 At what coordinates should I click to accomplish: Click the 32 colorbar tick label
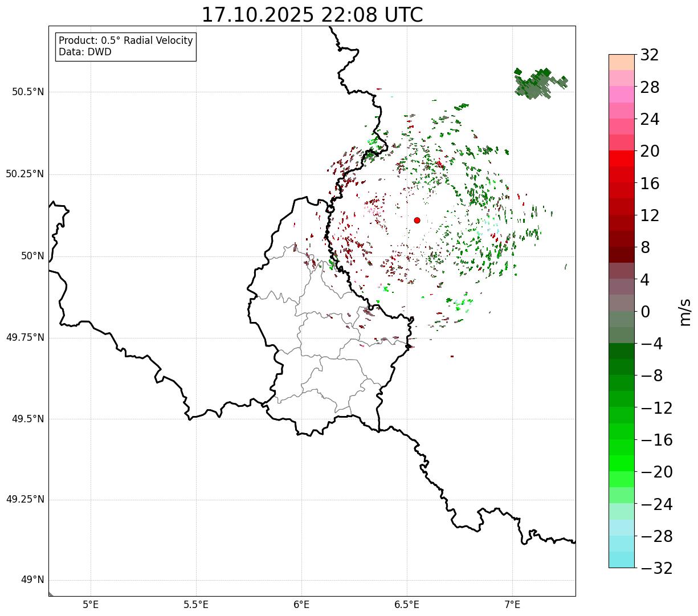tap(650, 55)
